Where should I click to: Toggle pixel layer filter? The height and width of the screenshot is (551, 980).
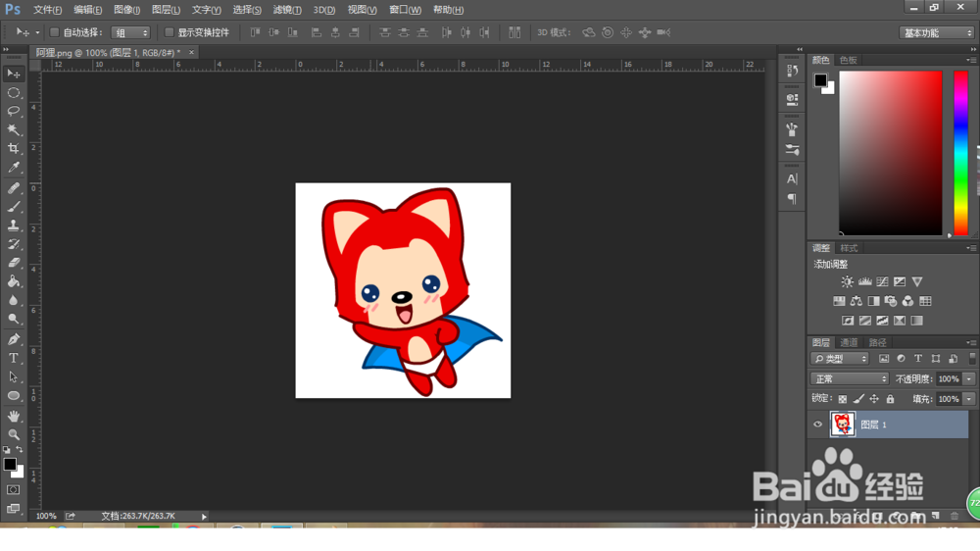tap(884, 359)
